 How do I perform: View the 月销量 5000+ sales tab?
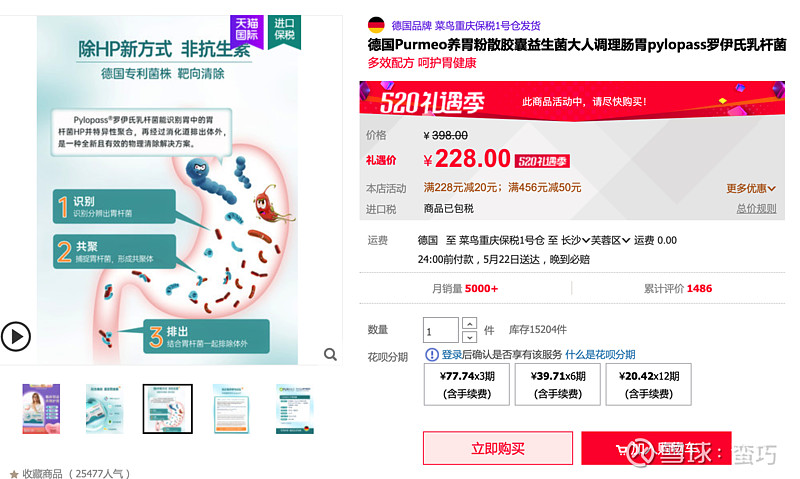click(x=465, y=289)
